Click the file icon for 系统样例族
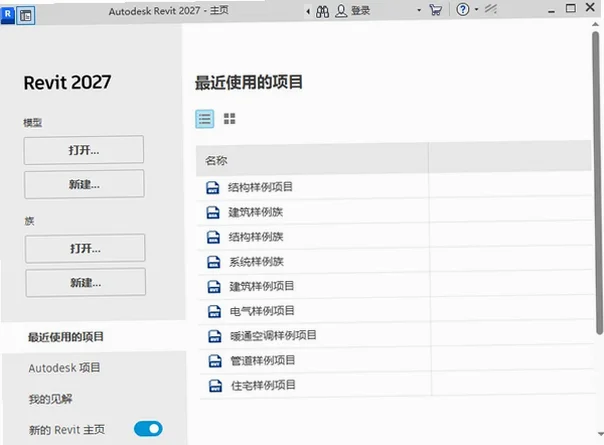This screenshot has height=445, width=604. [214, 262]
